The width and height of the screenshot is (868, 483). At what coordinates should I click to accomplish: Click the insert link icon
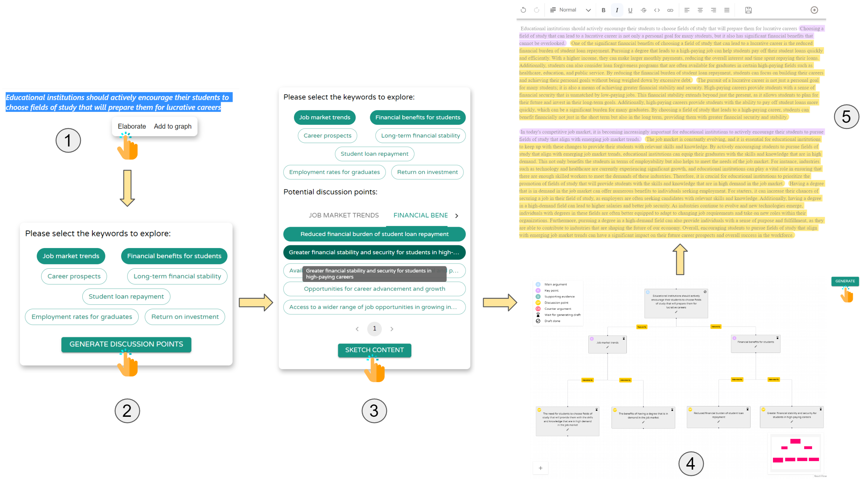tap(670, 10)
